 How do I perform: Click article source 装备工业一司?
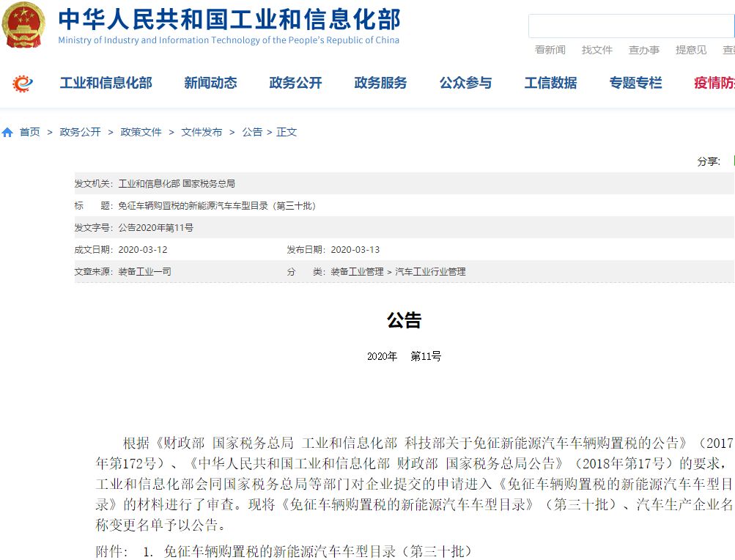145,272
